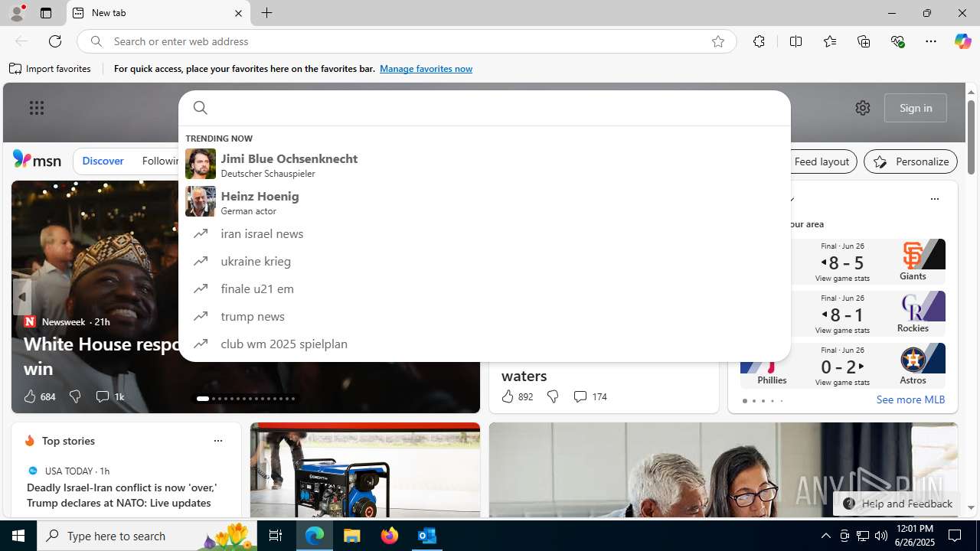Open See more MLB link
This screenshot has height=551, width=980.
click(x=910, y=399)
